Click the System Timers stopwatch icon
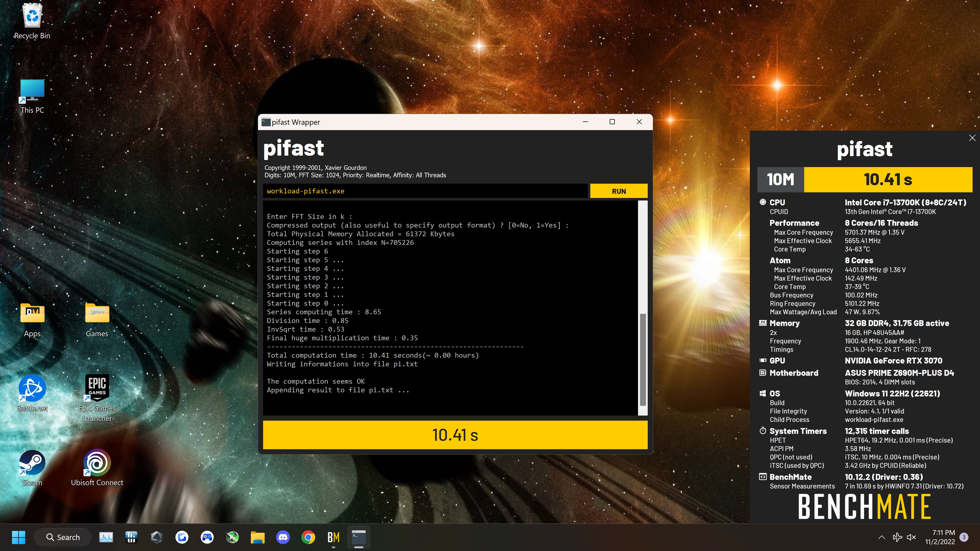 pyautogui.click(x=763, y=431)
